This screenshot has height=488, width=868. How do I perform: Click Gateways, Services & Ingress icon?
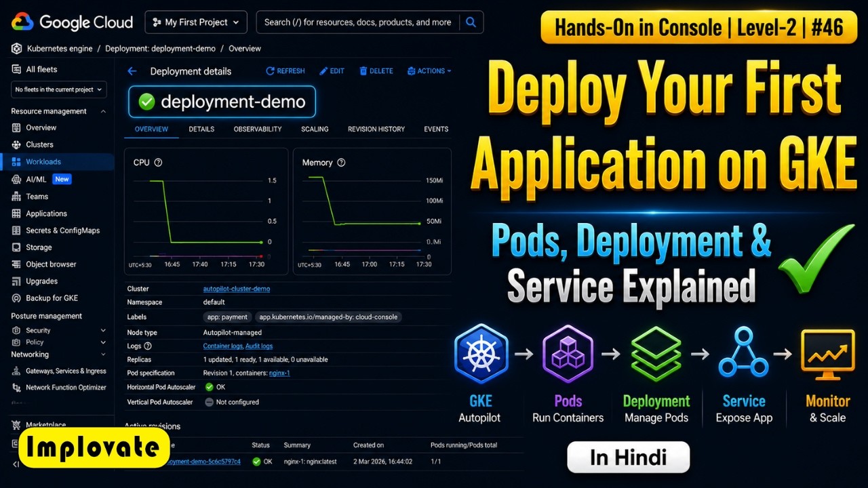point(16,371)
